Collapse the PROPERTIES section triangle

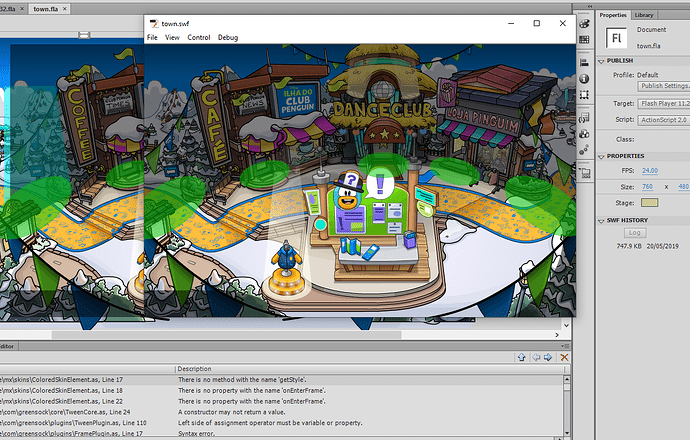pos(602,156)
